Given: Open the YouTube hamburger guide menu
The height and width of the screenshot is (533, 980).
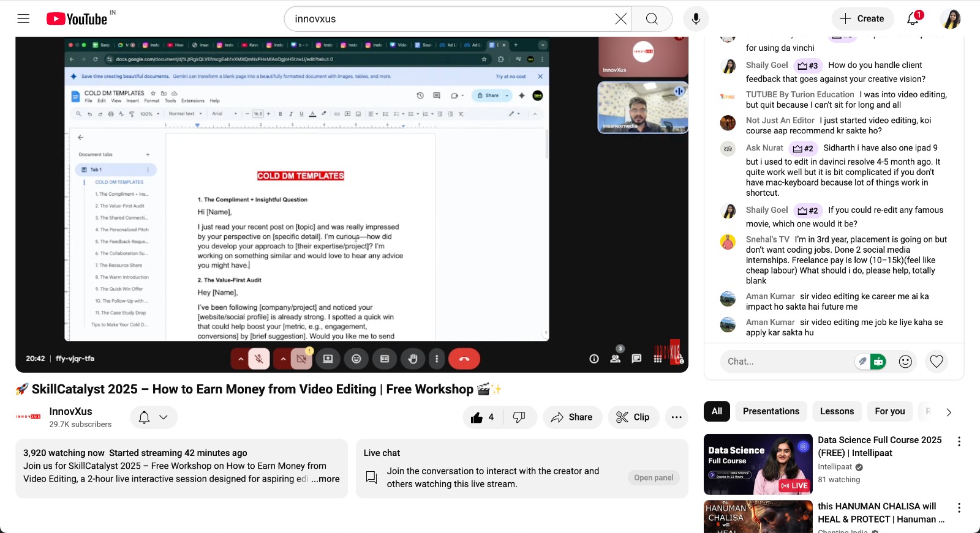Looking at the screenshot, I should 23,18.
